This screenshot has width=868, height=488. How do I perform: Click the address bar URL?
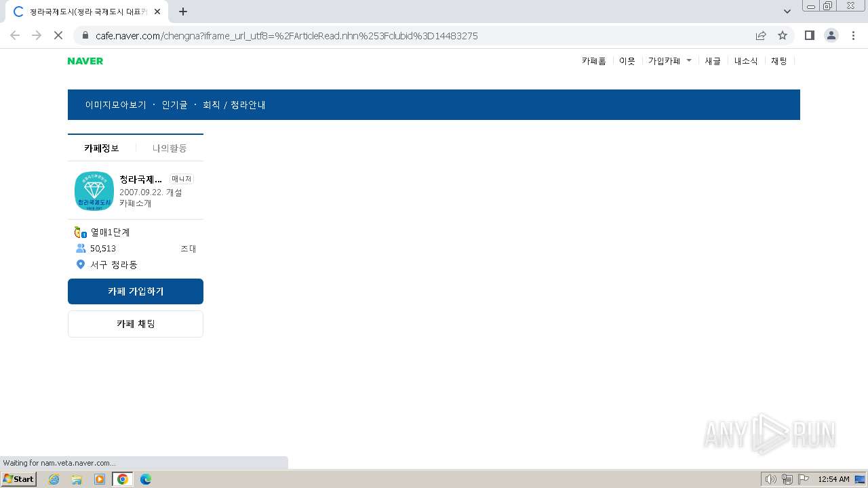click(287, 36)
